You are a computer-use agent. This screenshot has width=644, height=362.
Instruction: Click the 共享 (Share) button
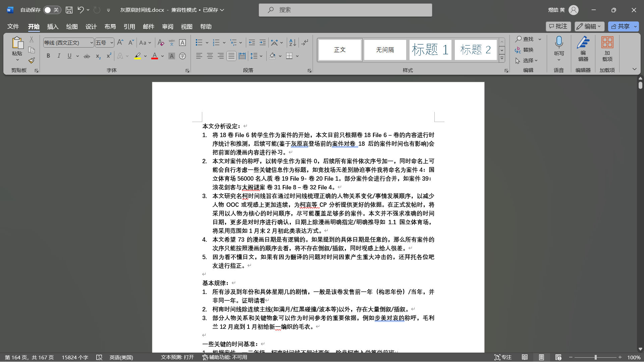(620, 26)
